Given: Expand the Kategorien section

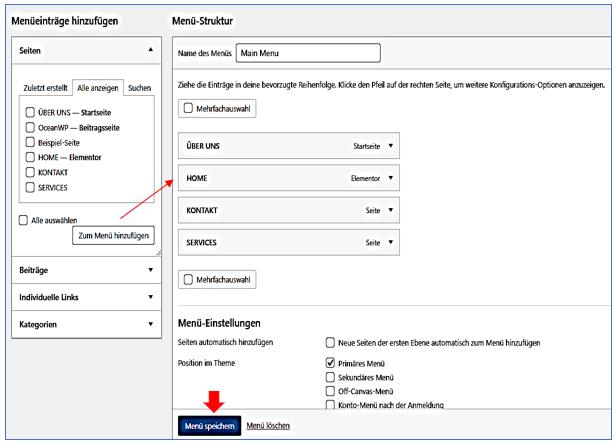Looking at the screenshot, I should [x=151, y=324].
